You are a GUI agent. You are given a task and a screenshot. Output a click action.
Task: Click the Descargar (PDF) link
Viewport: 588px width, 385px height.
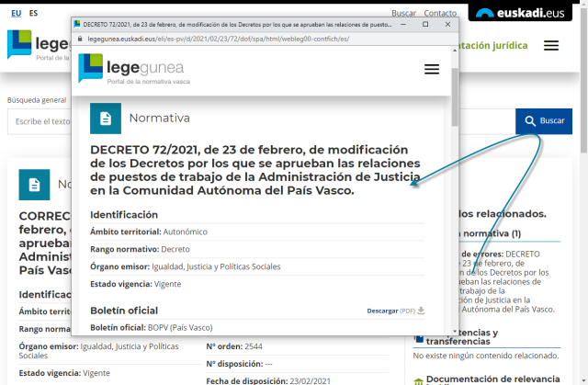(x=390, y=311)
